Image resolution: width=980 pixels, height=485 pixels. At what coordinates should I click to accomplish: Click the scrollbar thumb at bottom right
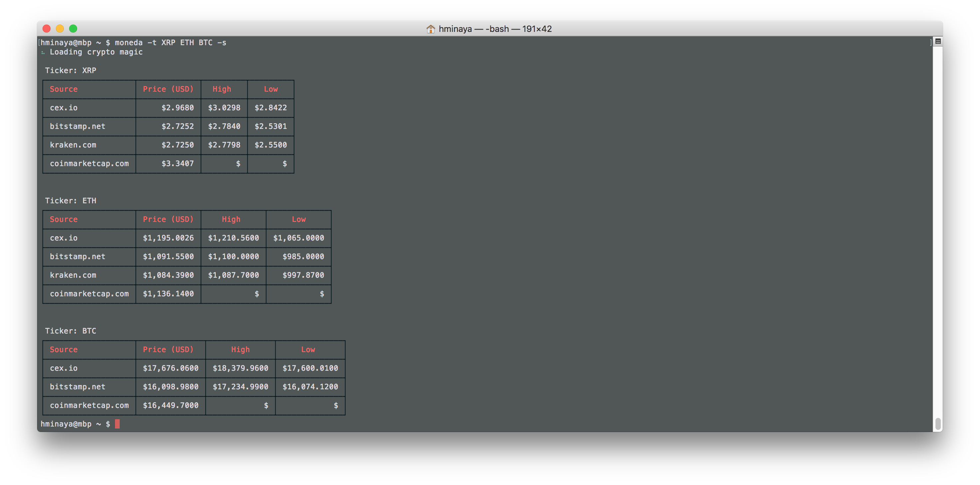pyautogui.click(x=938, y=424)
